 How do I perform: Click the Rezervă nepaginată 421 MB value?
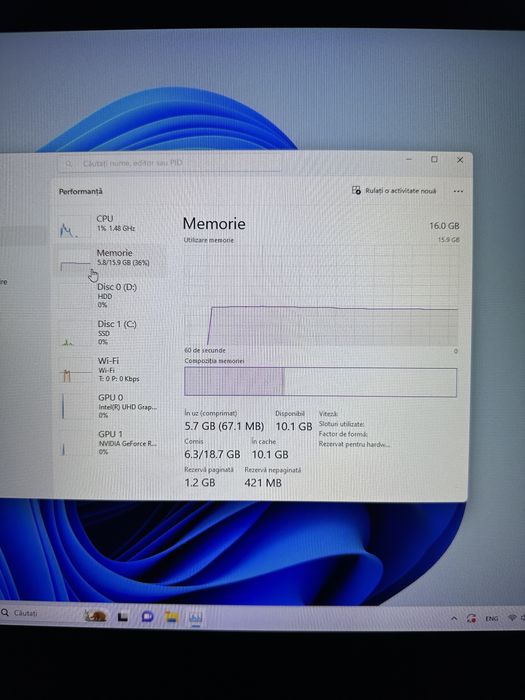(263, 483)
